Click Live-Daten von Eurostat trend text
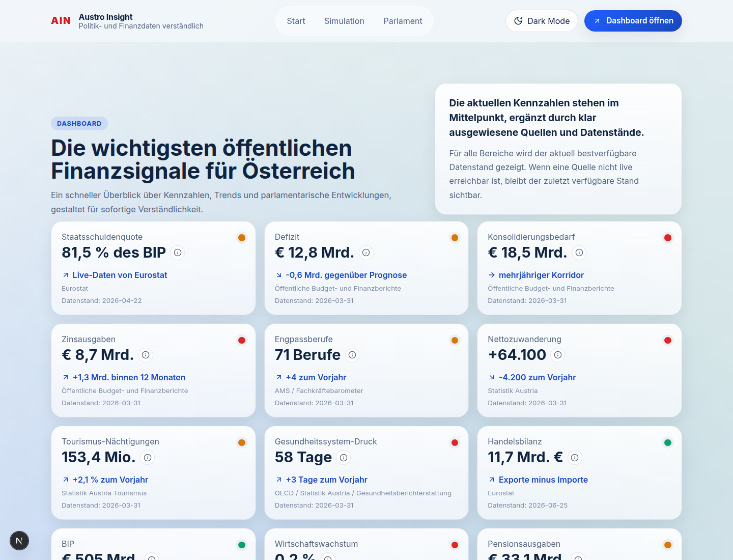This screenshot has width=733, height=560. point(120,275)
